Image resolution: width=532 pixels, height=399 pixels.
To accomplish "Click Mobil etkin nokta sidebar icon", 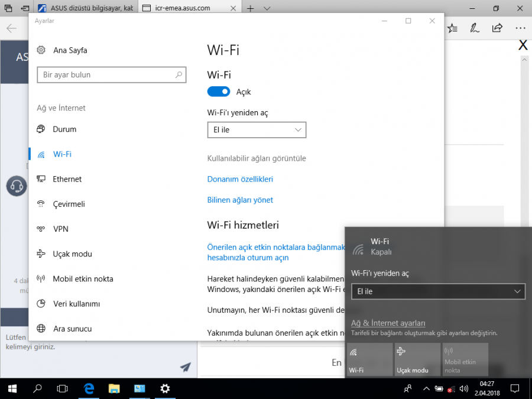I will 41,279.
